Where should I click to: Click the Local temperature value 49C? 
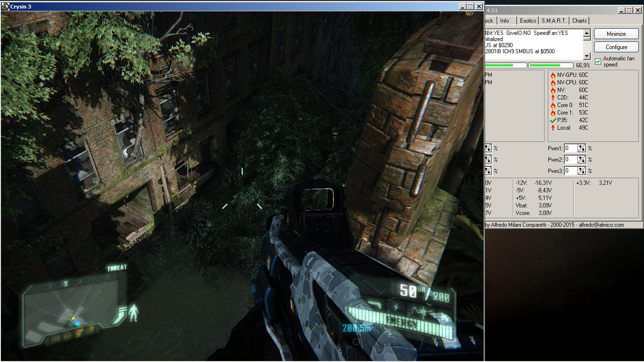584,128
